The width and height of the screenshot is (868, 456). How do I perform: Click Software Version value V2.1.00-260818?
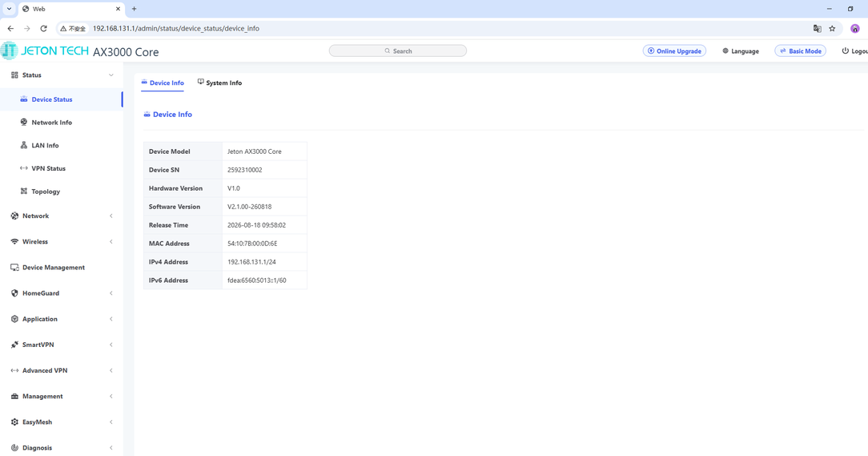(x=250, y=207)
